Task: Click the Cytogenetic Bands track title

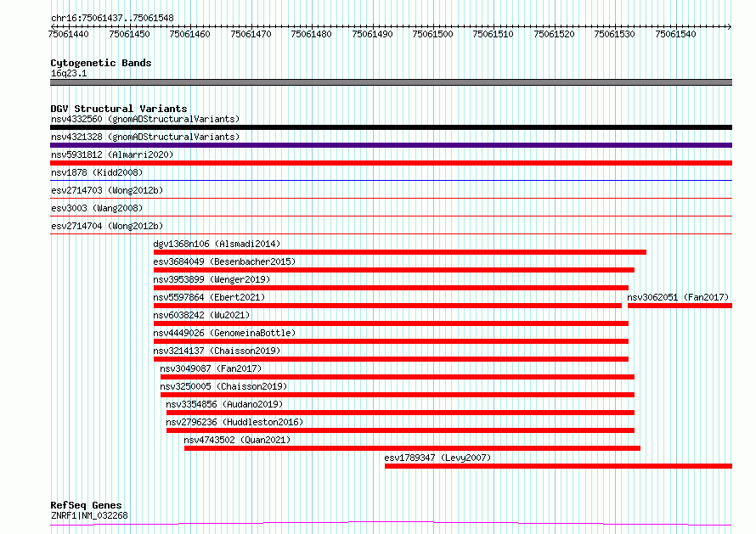Action: (x=101, y=63)
